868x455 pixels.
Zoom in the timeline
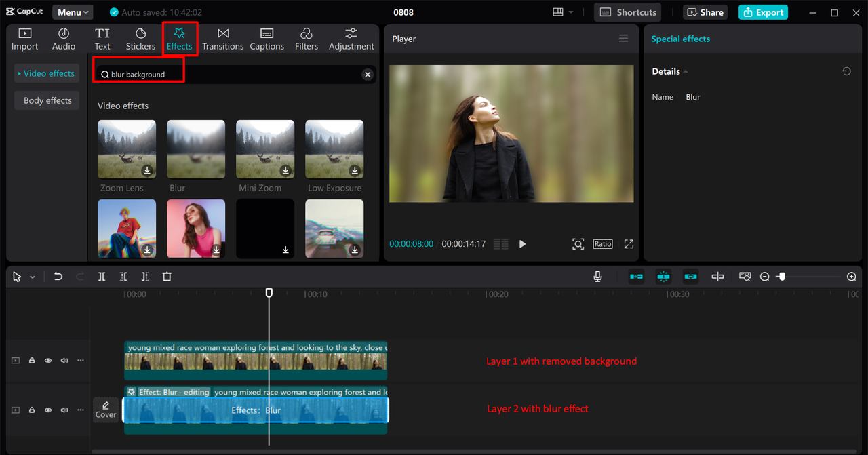[852, 277]
